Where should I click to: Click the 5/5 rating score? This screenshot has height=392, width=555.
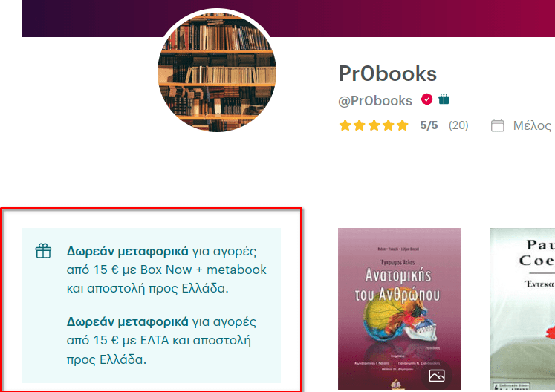point(429,125)
